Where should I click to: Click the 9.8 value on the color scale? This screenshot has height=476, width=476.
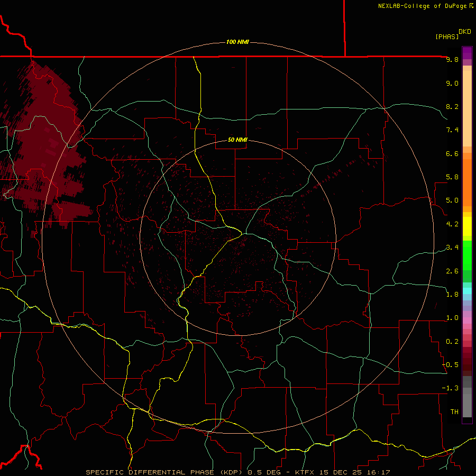(x=452, y=59)
